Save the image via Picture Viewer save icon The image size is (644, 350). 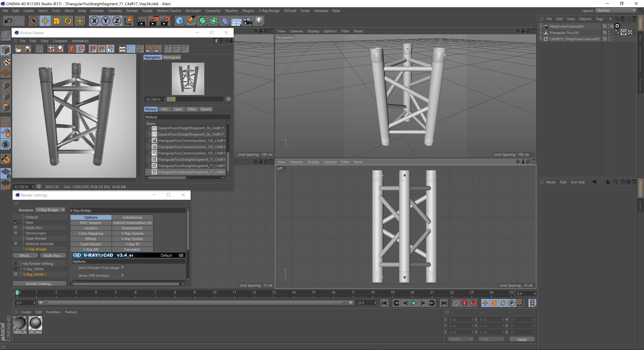[28, 49]
